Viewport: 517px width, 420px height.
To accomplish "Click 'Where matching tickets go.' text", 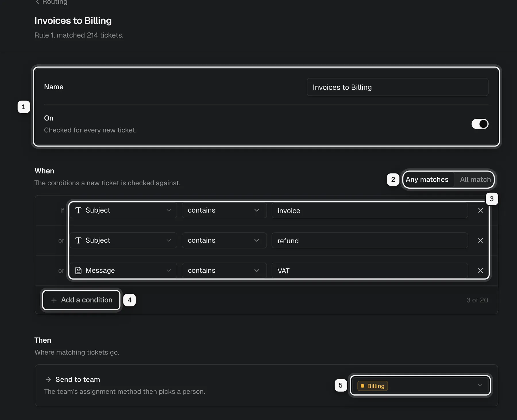I will click(x=77, y=352).
